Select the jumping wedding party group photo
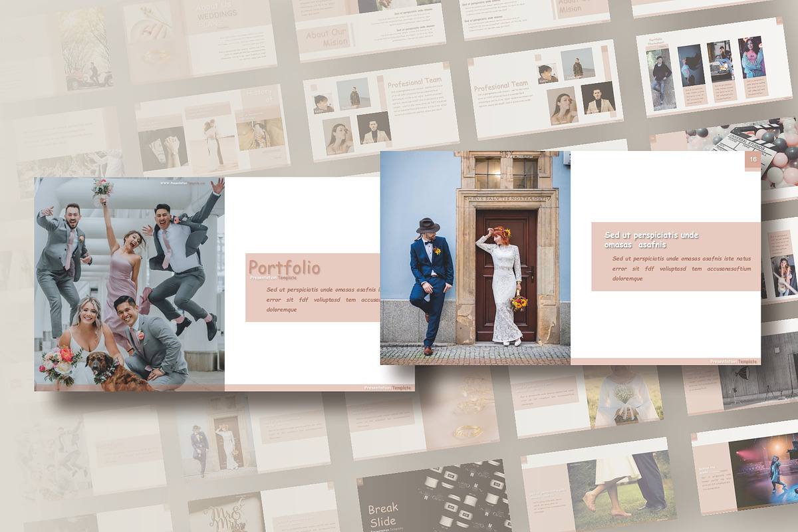798x532 pixels. [130, 284]
